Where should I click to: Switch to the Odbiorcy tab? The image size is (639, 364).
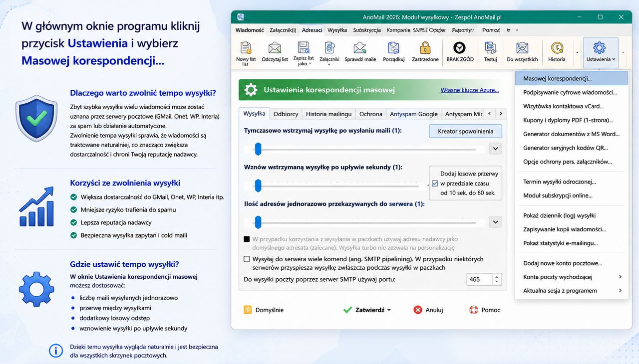pos(286,114)
